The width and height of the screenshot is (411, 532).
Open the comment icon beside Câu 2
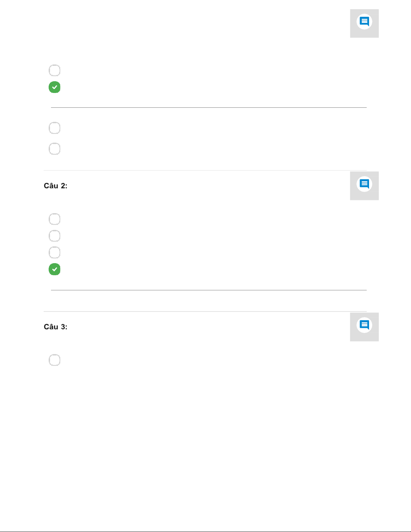pos(364,185)
